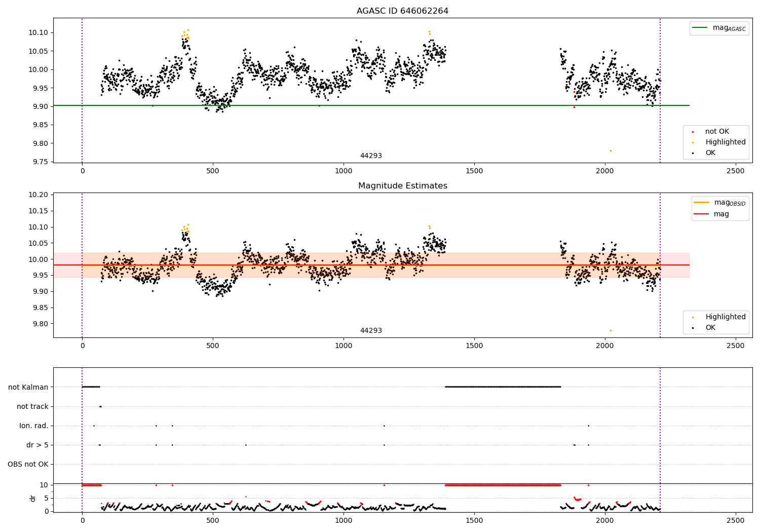760x532 pixels.
Task: Click the 'OK' legend label in the top plot's lower legend
Action: pos(710,153)
